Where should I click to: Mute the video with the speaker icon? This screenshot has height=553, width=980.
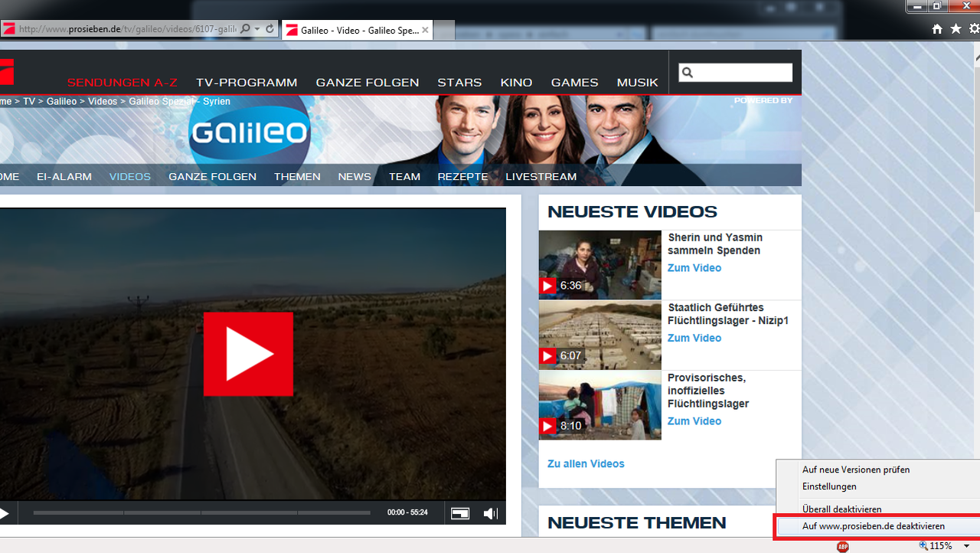click(x=491, y=513)
